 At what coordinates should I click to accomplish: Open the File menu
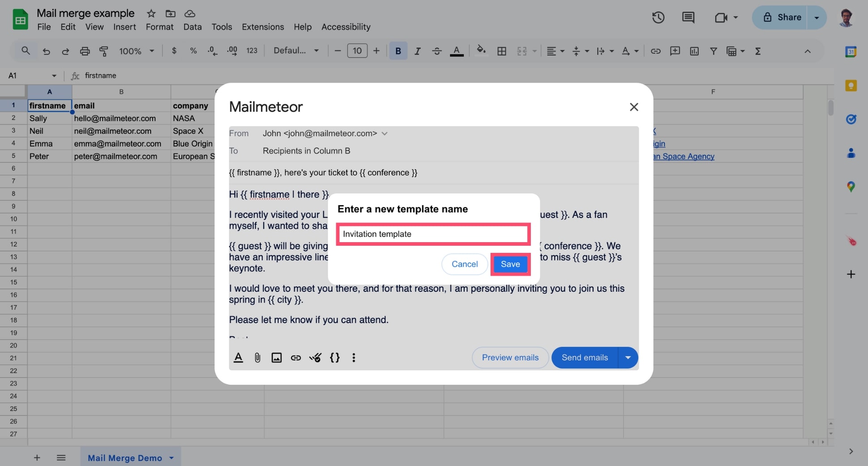tap(44, 27)
